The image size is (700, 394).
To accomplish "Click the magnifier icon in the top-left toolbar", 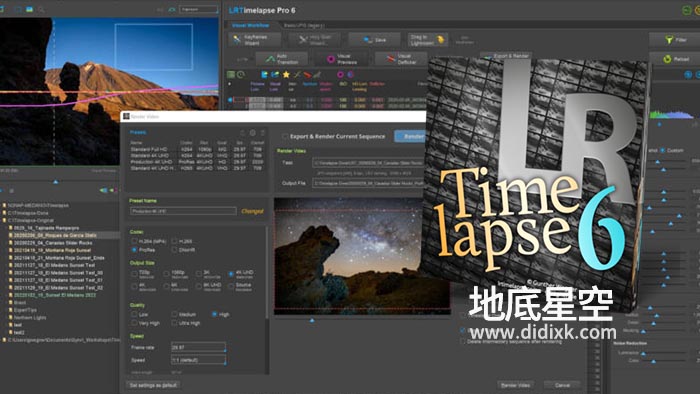I will pyautogui.click(x=41, y=9).
